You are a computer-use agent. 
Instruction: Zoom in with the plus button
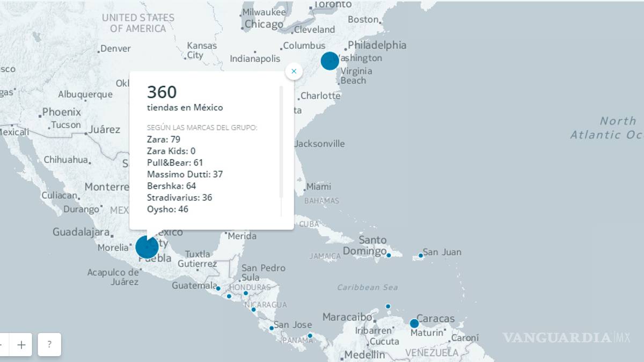coord(21,345)
